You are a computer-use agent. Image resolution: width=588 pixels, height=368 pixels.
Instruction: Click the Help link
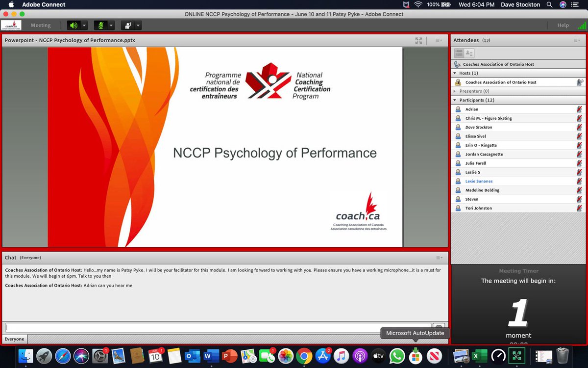563,25
